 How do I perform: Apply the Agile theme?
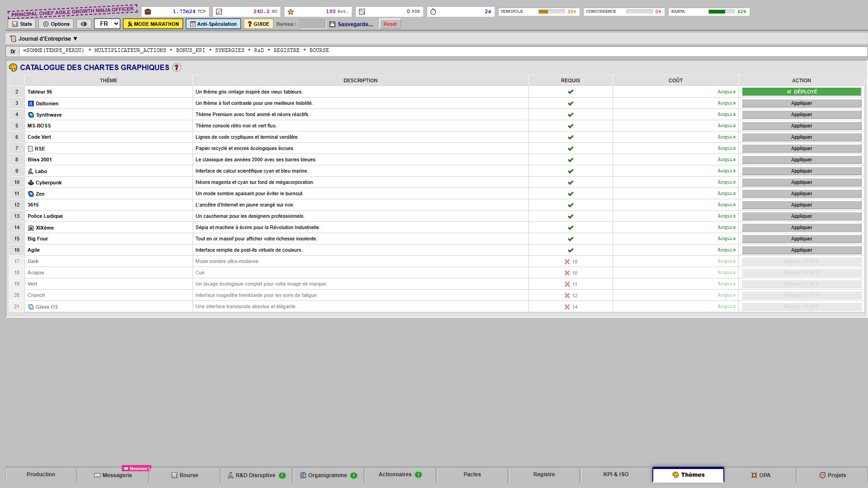801,250
